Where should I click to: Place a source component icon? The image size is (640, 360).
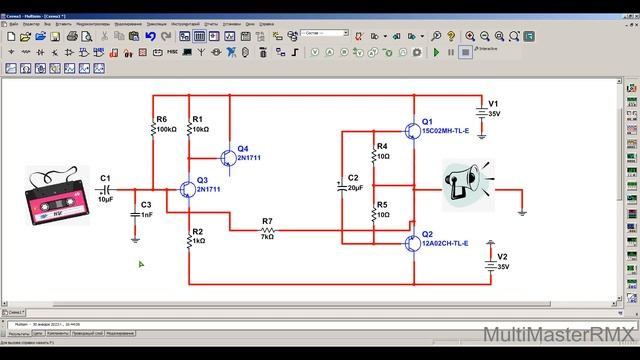coord(11,52)
